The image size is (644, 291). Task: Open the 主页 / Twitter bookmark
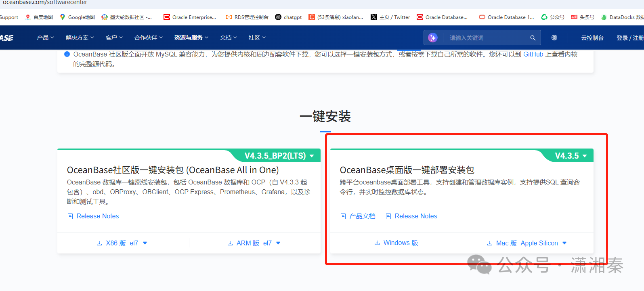[x=390, y=17]
